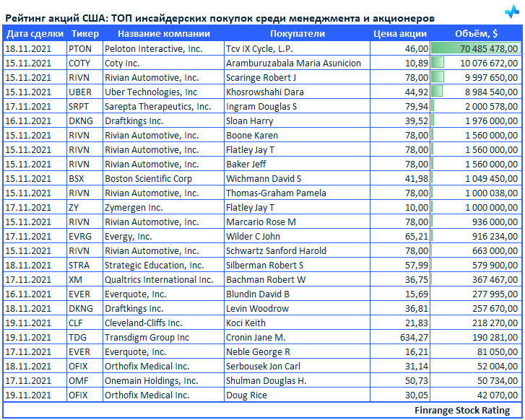
Task: Select the 'Название компании' column header
Action: [164, 34]
